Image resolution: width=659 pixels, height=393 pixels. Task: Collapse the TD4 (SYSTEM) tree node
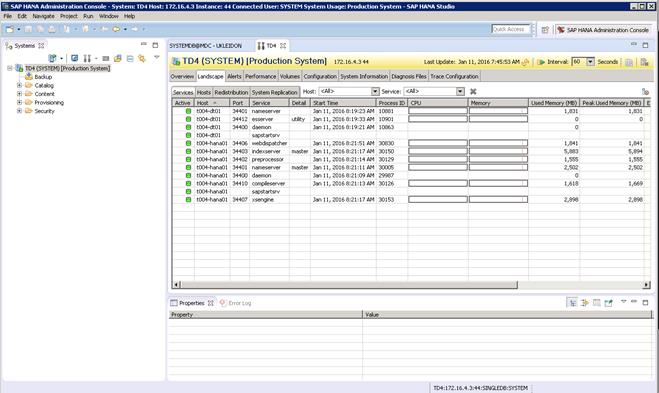pos(10,68)
